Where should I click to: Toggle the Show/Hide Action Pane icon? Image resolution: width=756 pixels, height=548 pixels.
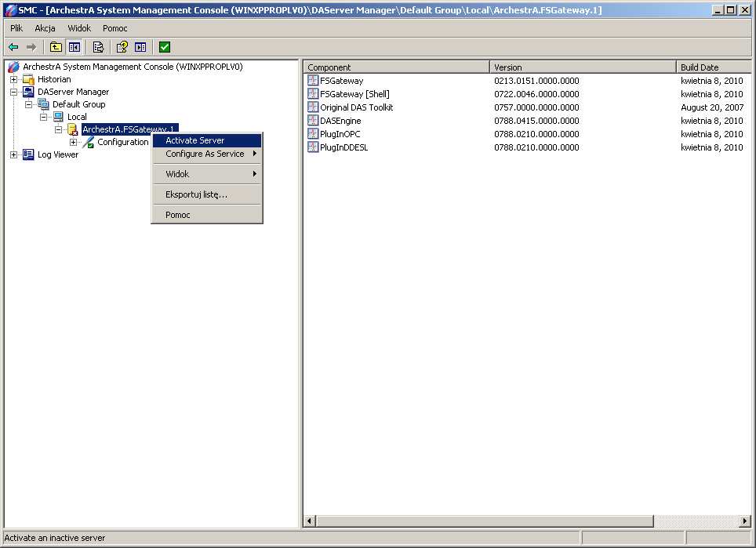click(x=140, y=47)
